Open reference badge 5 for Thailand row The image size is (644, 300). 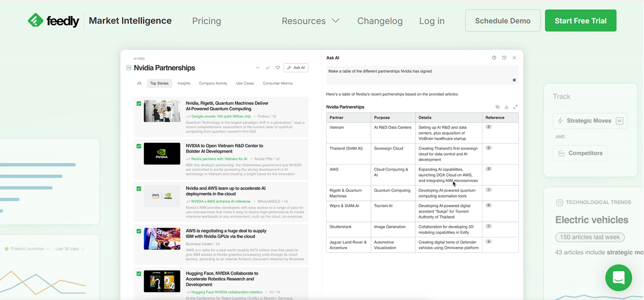coord(489,148)
